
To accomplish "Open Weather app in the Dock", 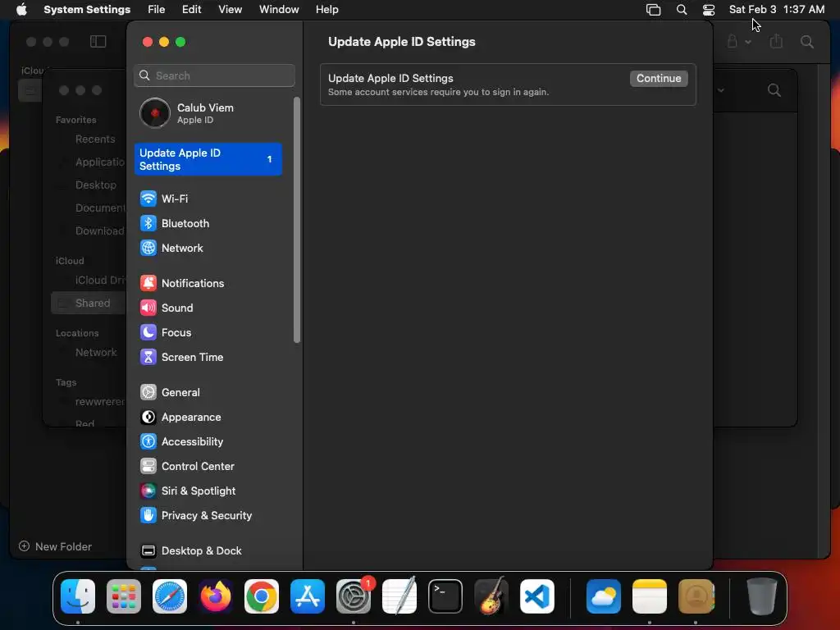I will coord(604,596).
